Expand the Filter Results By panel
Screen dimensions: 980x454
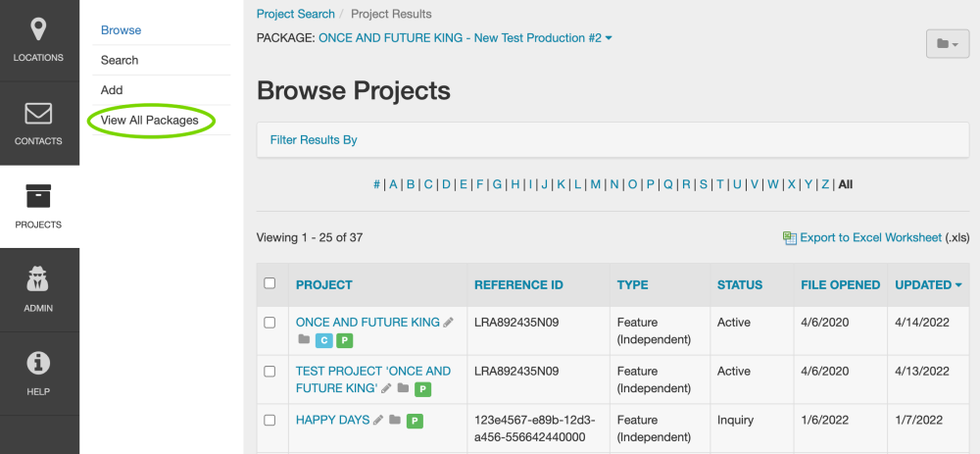tap(314, 140)
